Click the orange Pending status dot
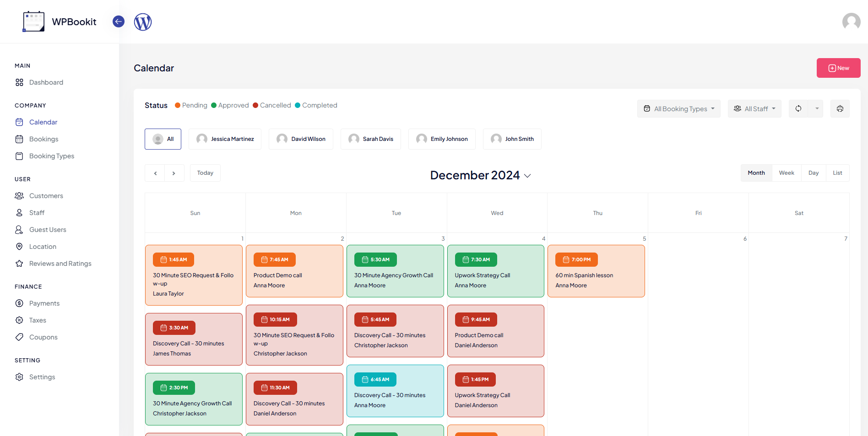The height and width of the screenshot is (436, 868). 178,105
